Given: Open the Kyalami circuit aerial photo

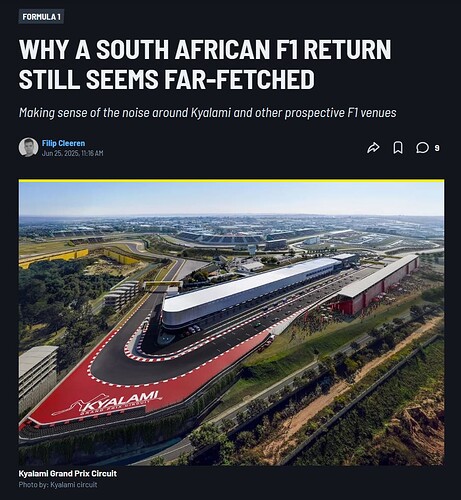Looking at the screenshot, I should click(x=231, y=323).
